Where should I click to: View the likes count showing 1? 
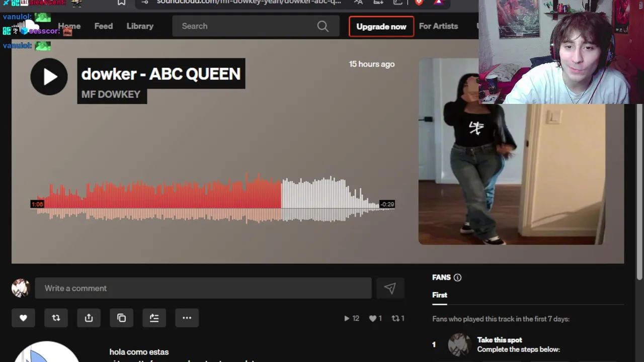coord(375,318)
